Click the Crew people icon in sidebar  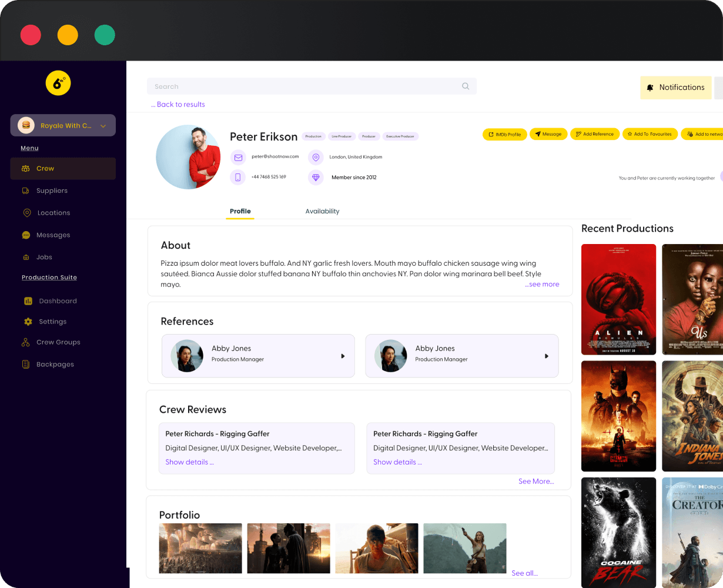pyautogui.click(x=26, y=169)
